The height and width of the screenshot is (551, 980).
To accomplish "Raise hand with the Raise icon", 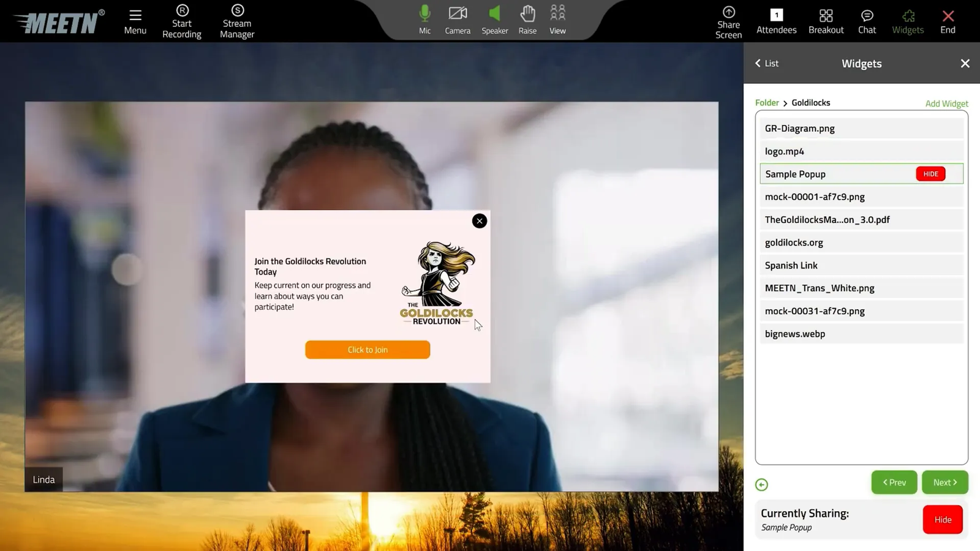I will [527, 13].
